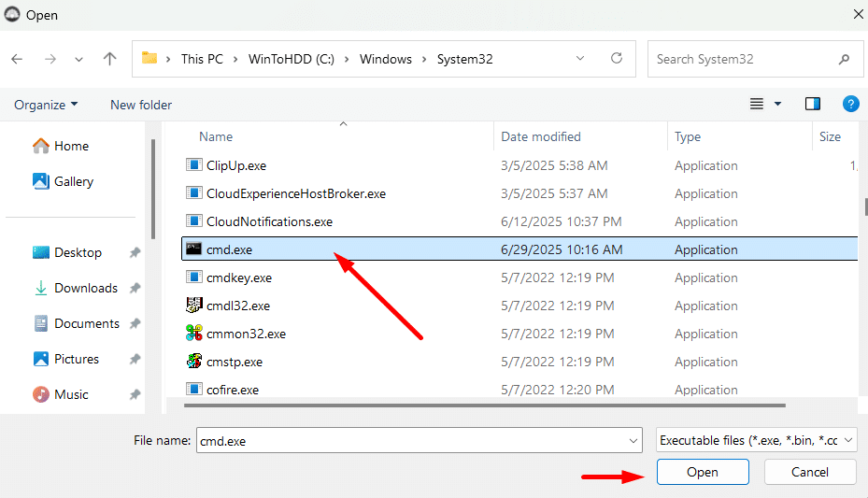Click the pin icon next to Desktop
Screen dimensions: 868x498
[x=135, y=253]
